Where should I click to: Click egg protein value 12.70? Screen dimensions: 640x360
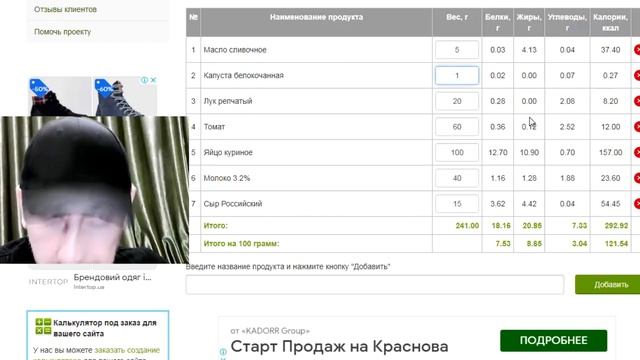point(498,153)
